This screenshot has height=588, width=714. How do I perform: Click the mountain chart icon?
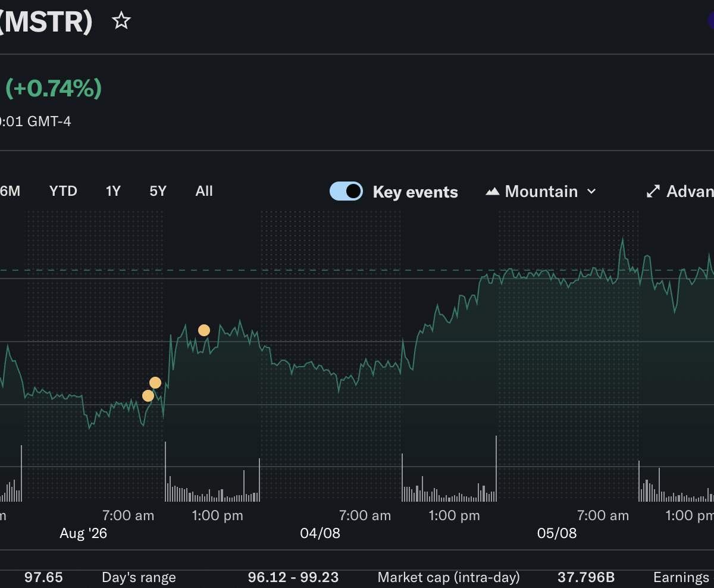click(492, 192)
